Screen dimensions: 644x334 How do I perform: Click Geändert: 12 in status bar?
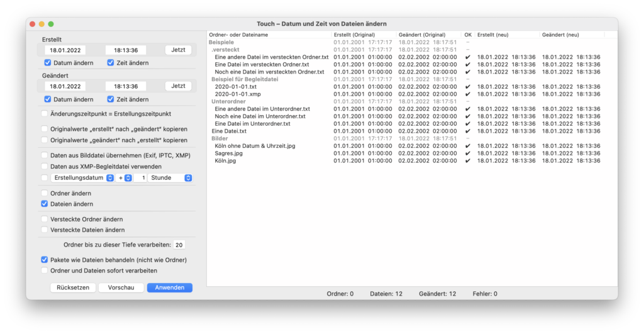(x=438, y=294)
